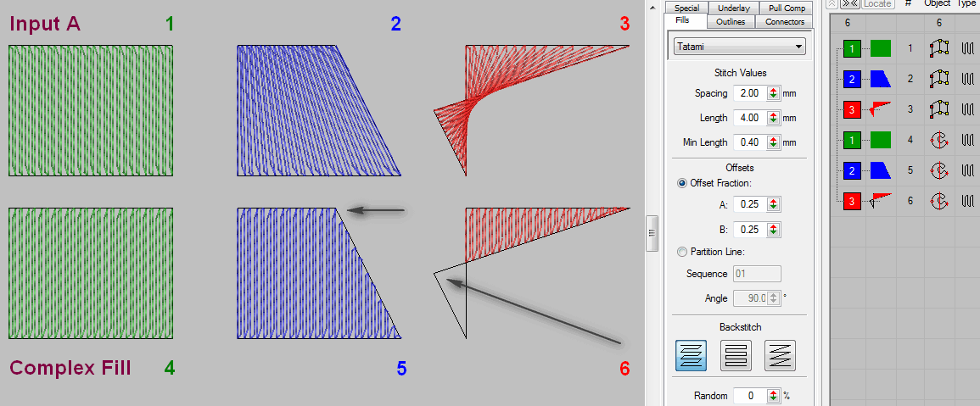Switch to the Underlay tab
Viewport: 980px width, 406px height.
pyautogui.click(x=735, y=8)
